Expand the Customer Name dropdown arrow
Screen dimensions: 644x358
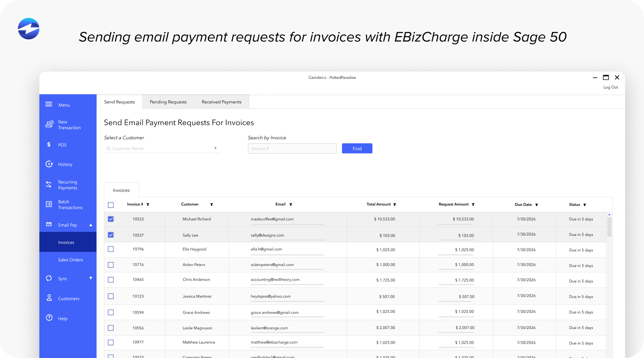pyautogui.click(x=215, y=148)
